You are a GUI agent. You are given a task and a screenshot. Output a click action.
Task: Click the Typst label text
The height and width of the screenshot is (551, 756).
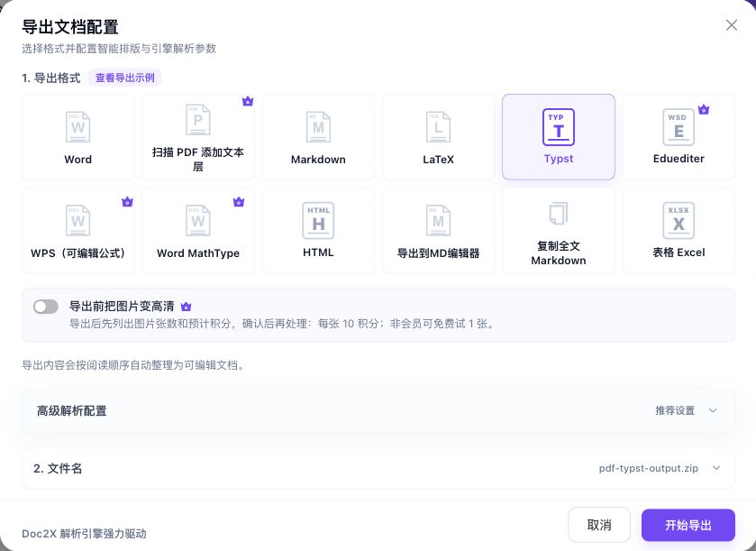point(559,159)
